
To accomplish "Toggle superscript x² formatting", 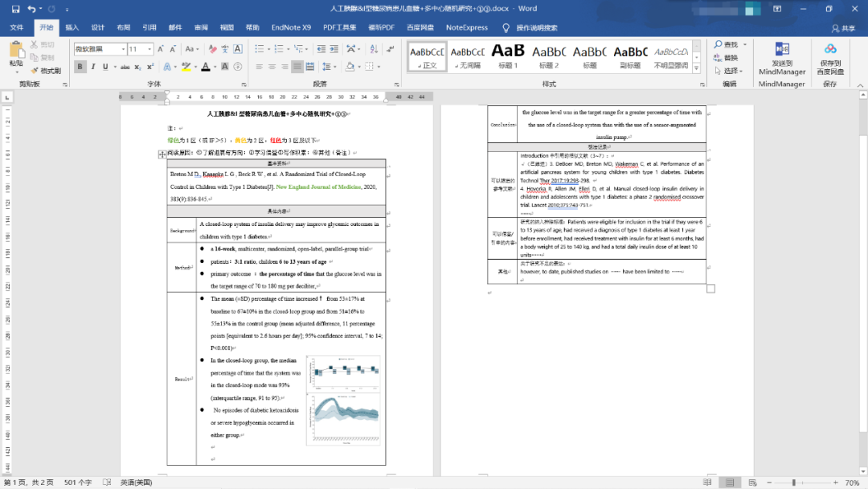I will tap(150, 67).
